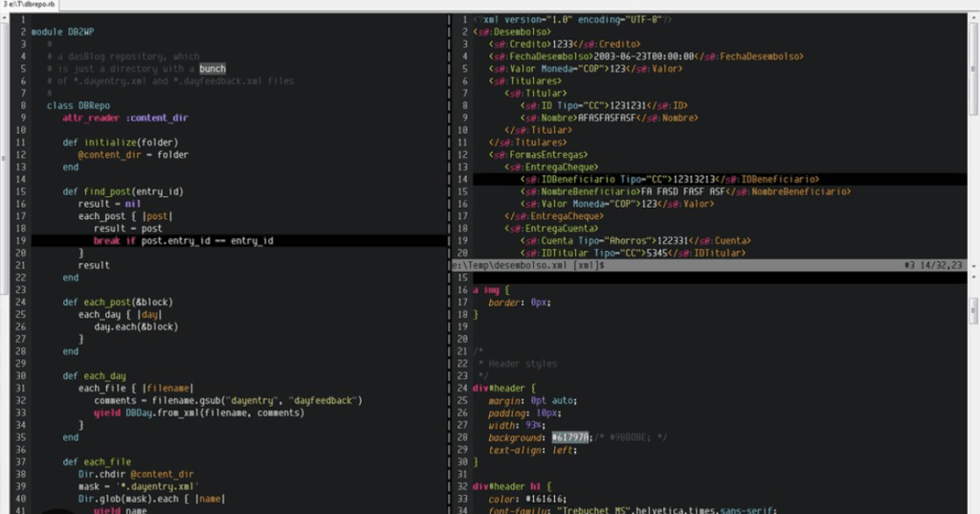Click the 'def each_day' definition
The width and height of the screenshot is (980, 514).
(94, 376)
